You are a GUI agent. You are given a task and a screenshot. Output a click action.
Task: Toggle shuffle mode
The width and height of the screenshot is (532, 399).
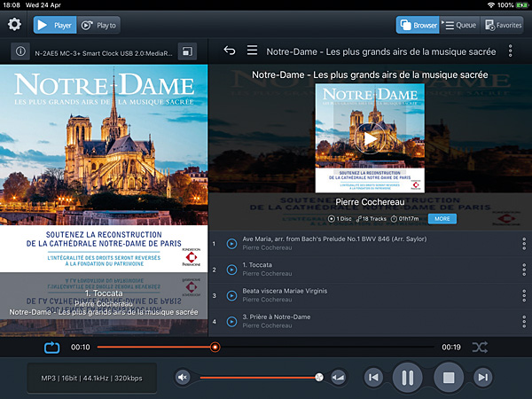coord(480,347)
